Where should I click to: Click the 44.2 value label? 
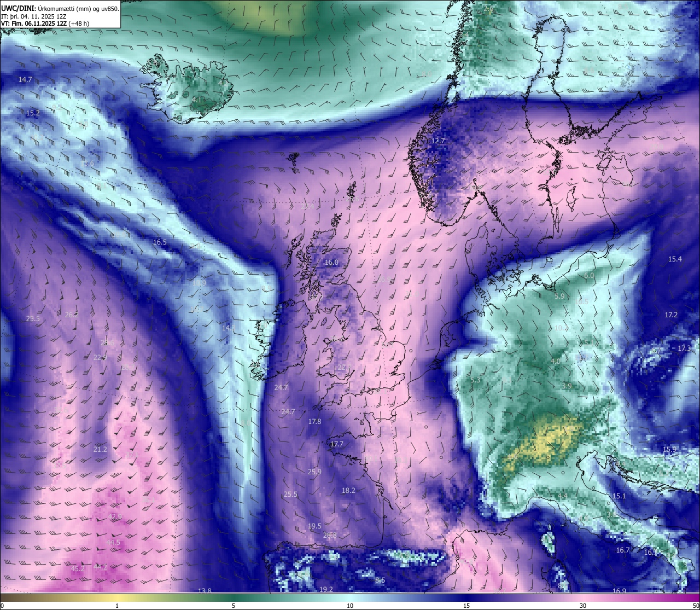(x=100, y=567)
